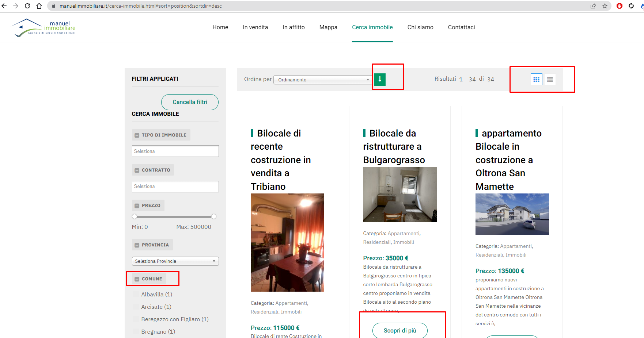Click the browser forward arrow
The width and height of the screenshot is (644, 338).
(16, 6)
